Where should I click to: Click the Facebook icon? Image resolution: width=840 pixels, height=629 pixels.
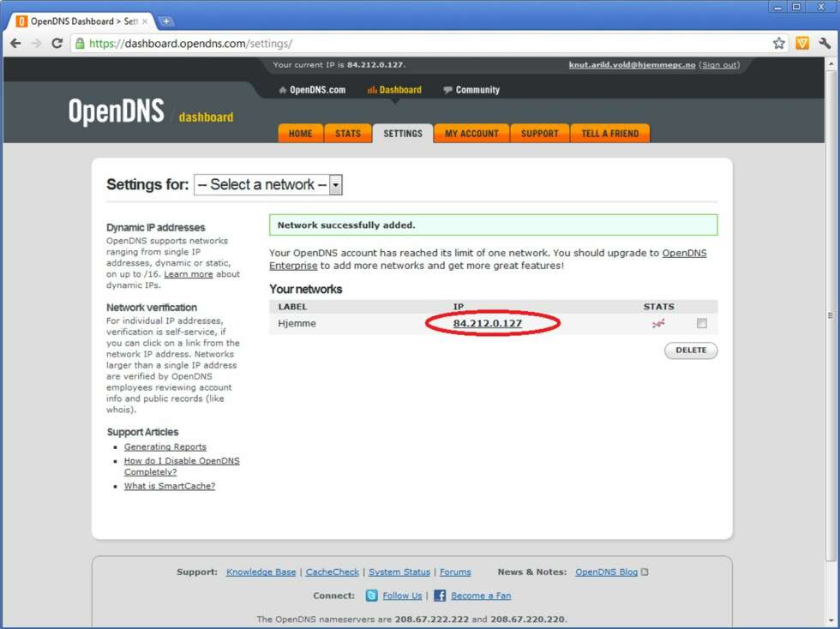point(440,596)
